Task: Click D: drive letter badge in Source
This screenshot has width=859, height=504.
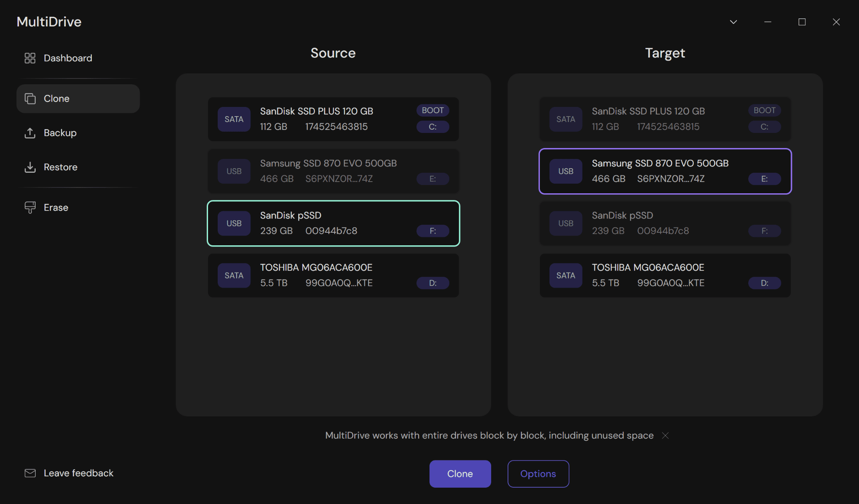Action: [x=433, y=283]
